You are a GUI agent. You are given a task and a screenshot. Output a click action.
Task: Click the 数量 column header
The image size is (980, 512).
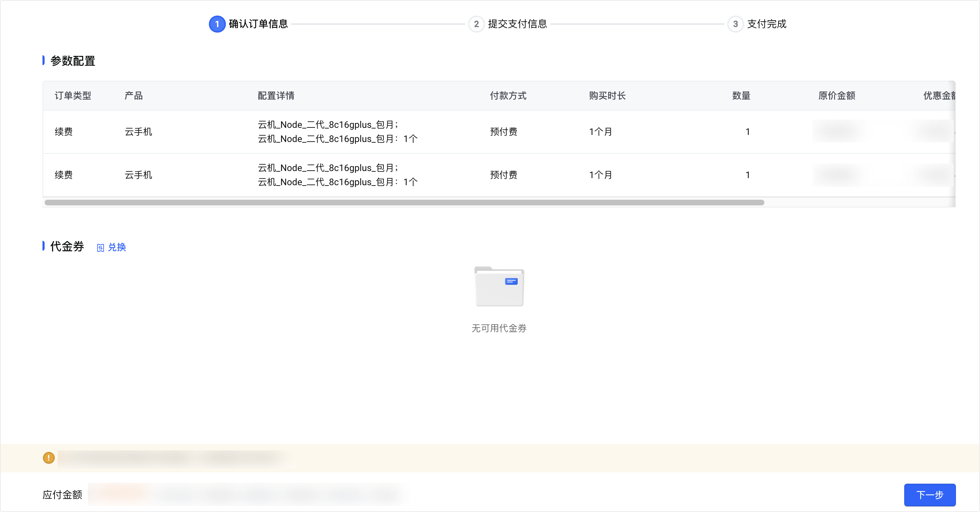[x=741, y=96]
